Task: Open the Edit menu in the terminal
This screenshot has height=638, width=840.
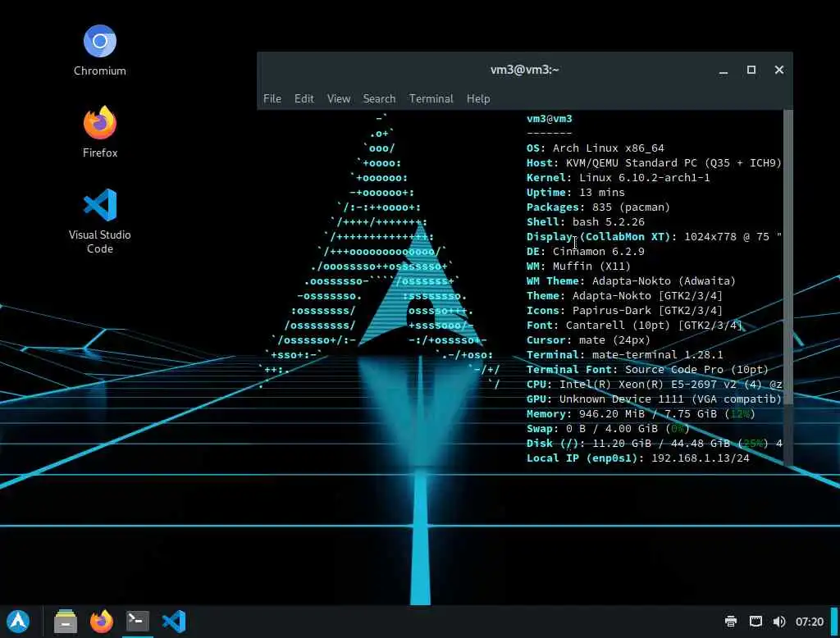Action: pos(304,98)
